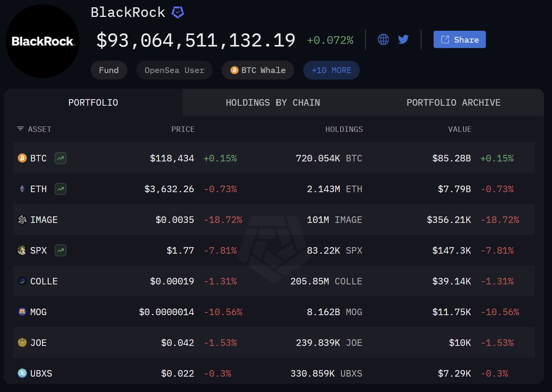Toggle the Fund tag
Image resolution: width=552 pixels, height=392 pixels.
(109, 70)
